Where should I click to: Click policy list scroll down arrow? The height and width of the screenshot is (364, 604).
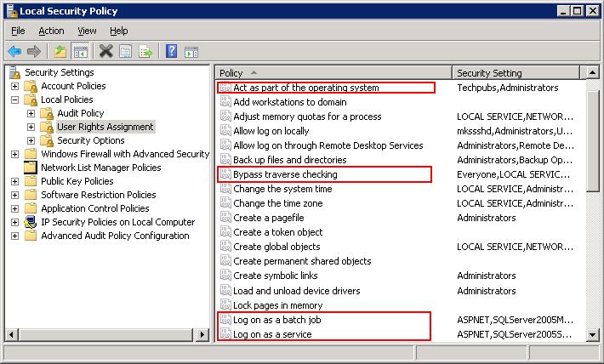(x=592, y=335)
